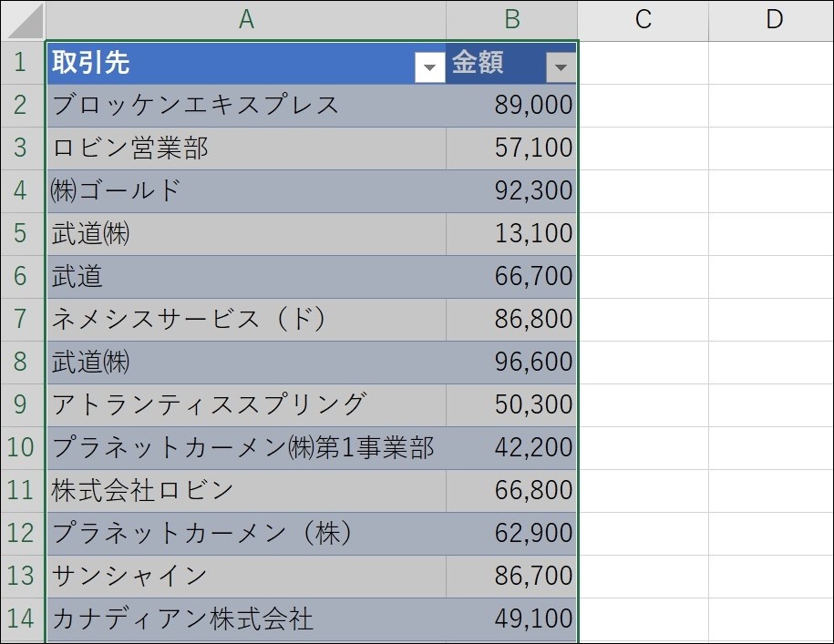The height and width of the screenshot is (644, 834).
Task: Click the amount 92,300
Action: pos(511,191)
